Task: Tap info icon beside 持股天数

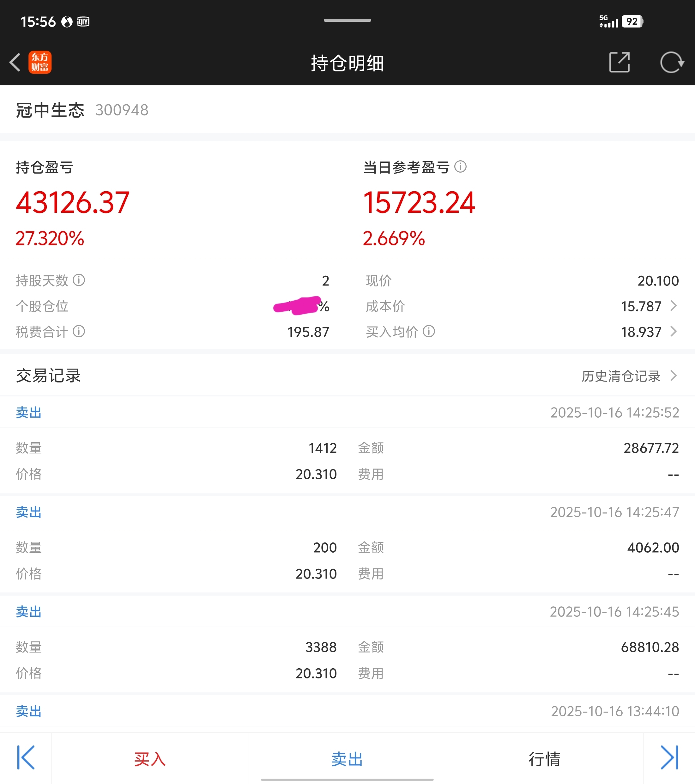Action: pos(79,280)
